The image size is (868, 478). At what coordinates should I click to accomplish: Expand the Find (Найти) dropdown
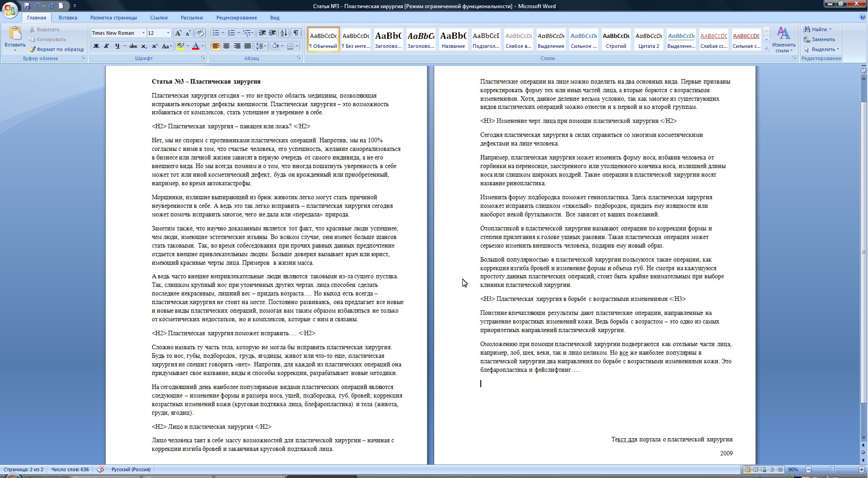coord(830,29)
